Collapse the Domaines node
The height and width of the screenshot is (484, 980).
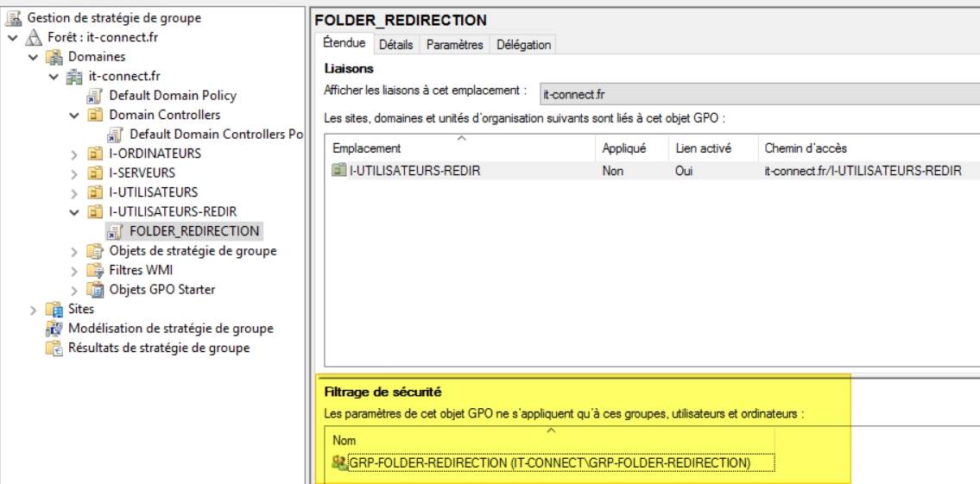point(34,57)
